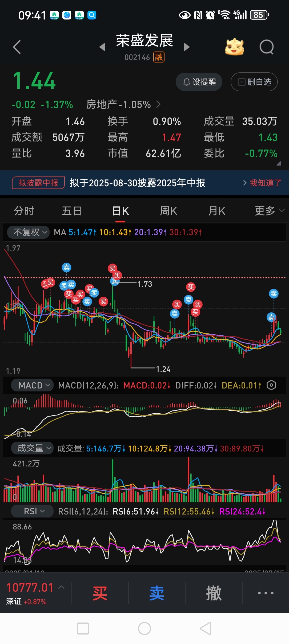Switch to the 五日 tab
The height and width of the screenshot is (644, 289).
point(72,211)
